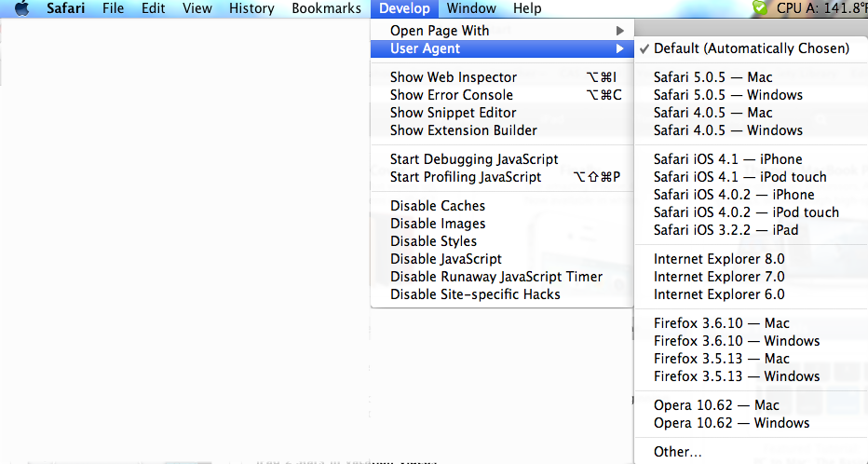Use Opera 10.62 — Mac user agent

coord(752,404)
